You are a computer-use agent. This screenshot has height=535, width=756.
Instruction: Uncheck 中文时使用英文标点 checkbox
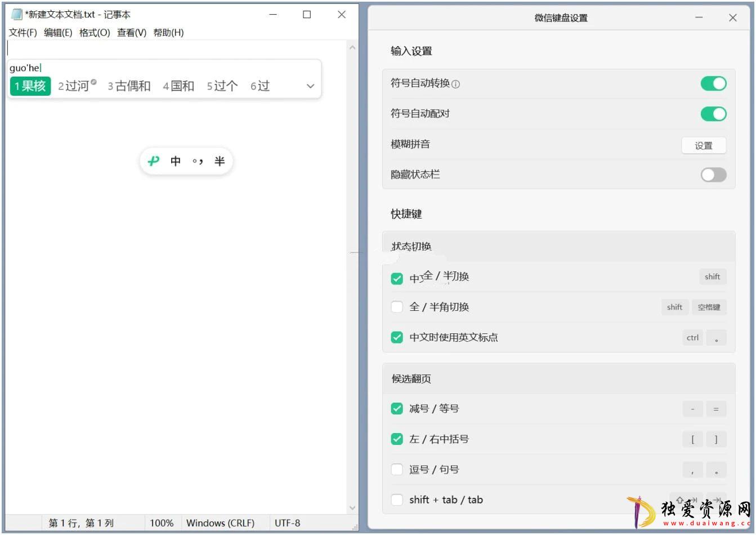[x=397, y=337]
